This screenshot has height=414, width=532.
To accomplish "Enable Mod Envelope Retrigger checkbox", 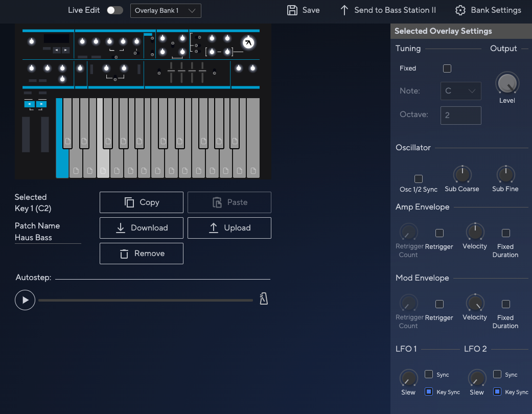I will tap(440, 304).
